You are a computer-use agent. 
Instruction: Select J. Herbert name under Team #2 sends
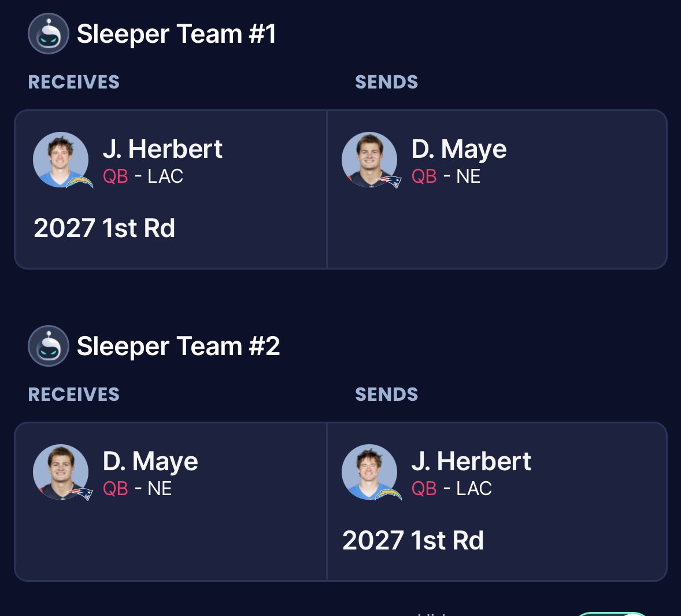pos(471,462)
